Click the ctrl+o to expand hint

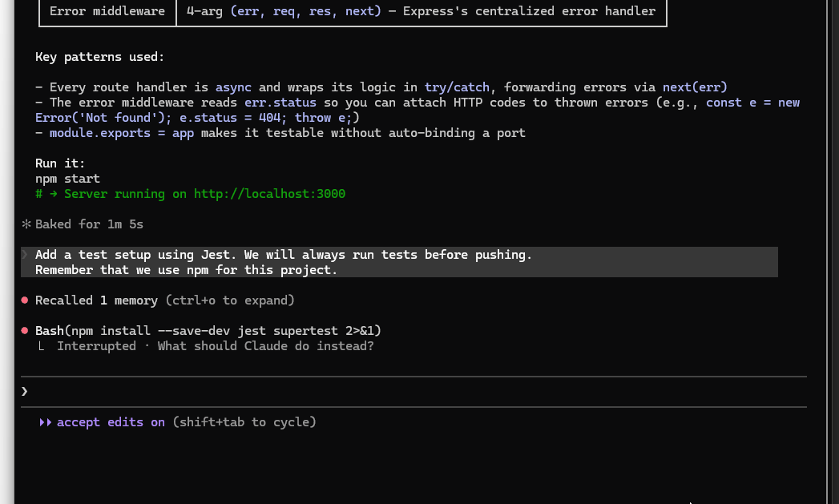(230, 300)
